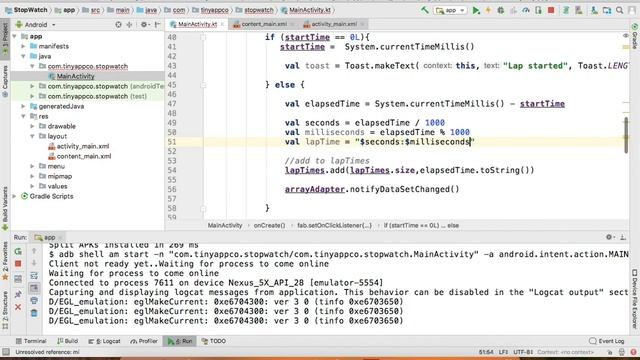Select MainActivity in the project tree
Screen dimensions: 640x360
pyautogui.click(x=76, y=76)
